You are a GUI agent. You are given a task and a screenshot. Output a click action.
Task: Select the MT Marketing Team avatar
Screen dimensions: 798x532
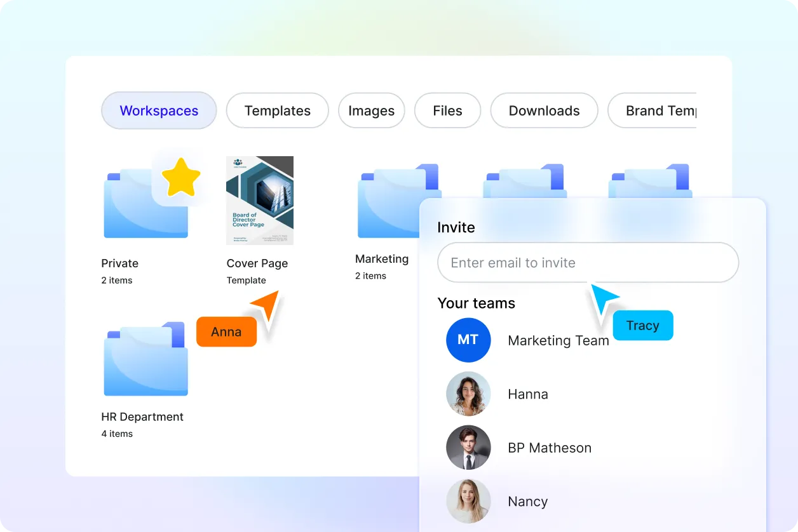(468, 340)
